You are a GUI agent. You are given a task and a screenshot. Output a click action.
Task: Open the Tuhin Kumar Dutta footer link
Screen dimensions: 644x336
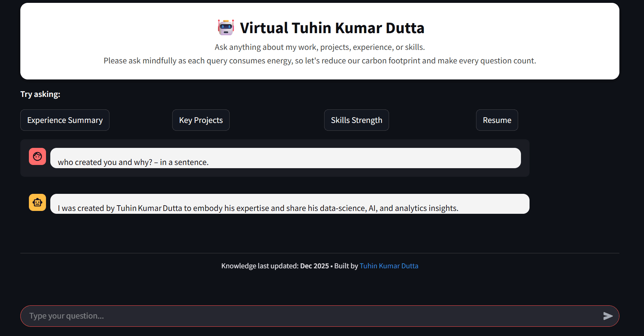[x=389, y=266]
